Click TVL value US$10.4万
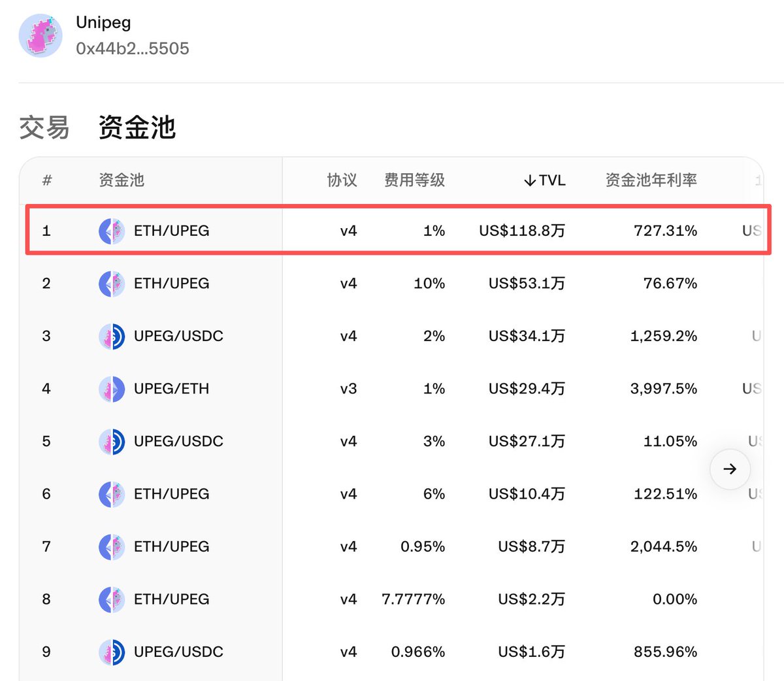Screen dimensions: 784x681 [x=527, y=494]
